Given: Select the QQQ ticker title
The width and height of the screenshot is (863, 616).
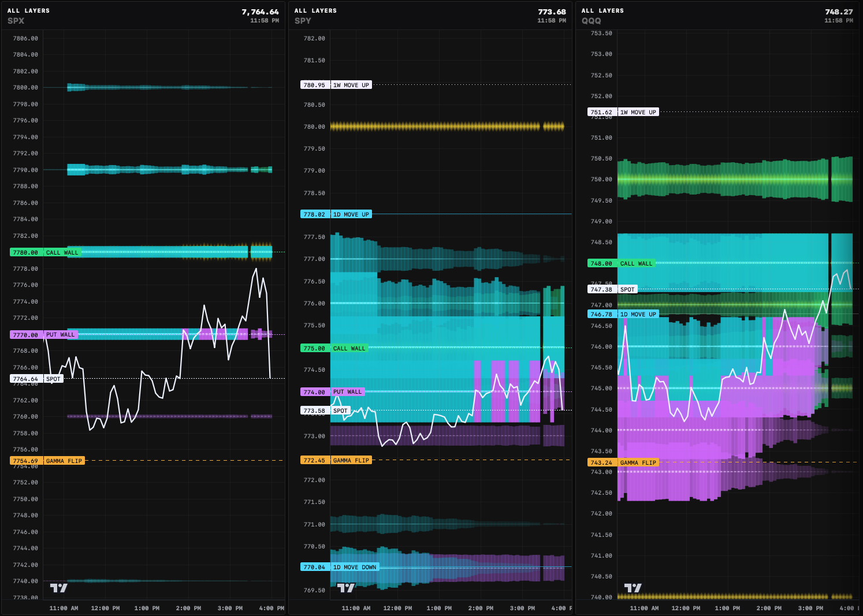Looking at the screenshot, I should click(x=592, y=21).
